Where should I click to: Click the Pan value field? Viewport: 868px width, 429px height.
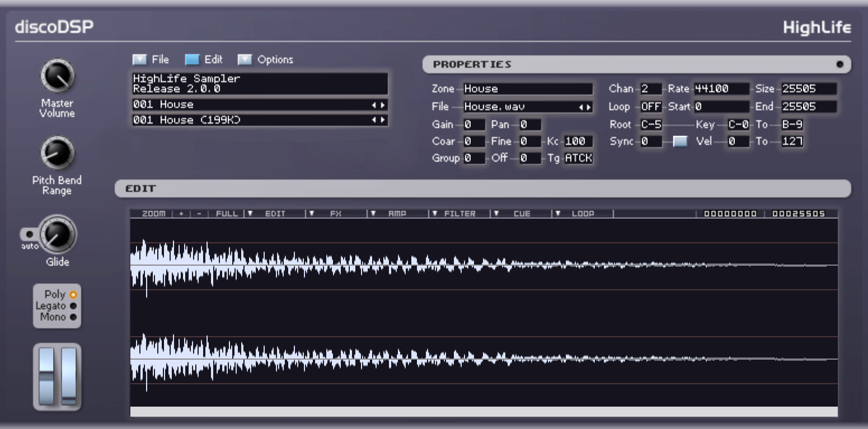pyautogui.click(x=530, y=125)
